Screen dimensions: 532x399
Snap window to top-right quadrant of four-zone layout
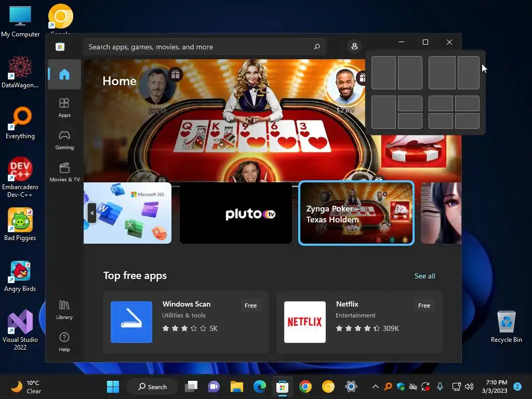tap(467, 103)
